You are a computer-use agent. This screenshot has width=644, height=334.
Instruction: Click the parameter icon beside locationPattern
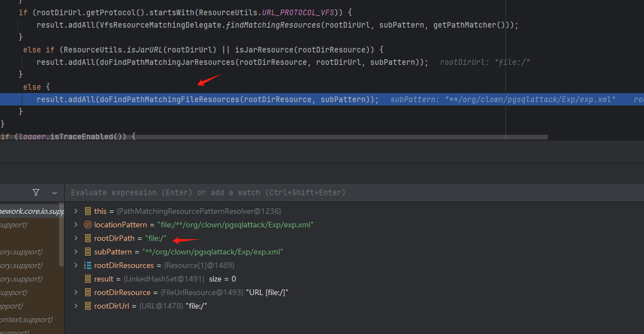[x=87, y=225]
